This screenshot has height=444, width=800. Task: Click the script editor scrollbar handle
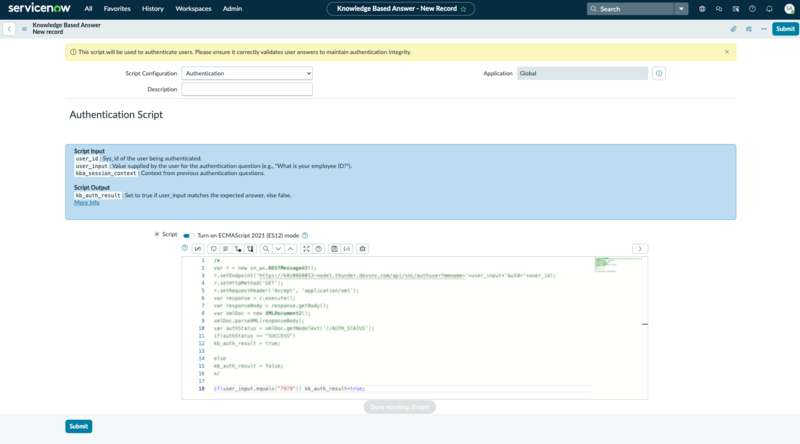click(645, 324)
